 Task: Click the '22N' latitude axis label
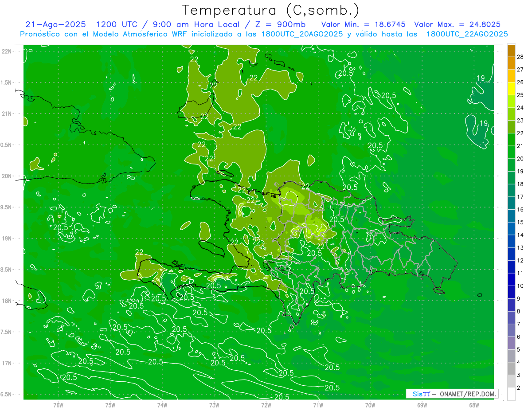tap(7, 51)
